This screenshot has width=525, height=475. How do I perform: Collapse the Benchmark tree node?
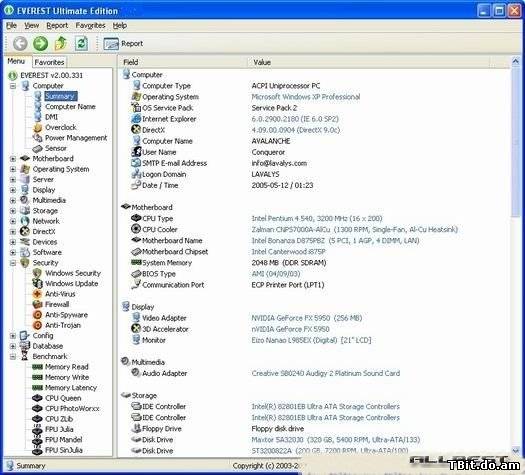13,357
